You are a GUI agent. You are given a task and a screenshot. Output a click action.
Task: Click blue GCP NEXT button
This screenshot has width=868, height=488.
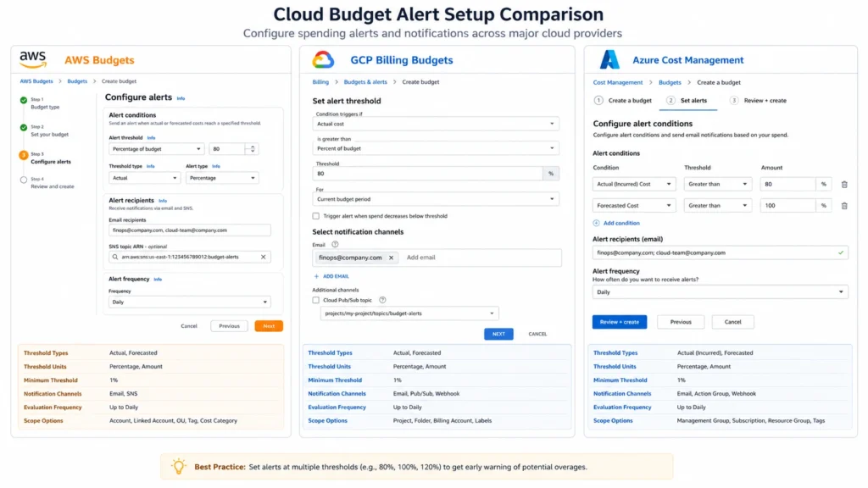[x=498, y=334]
